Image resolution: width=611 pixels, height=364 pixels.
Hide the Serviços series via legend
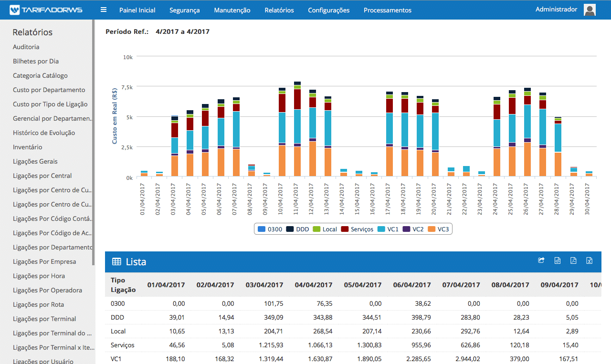tap(357, 229)
